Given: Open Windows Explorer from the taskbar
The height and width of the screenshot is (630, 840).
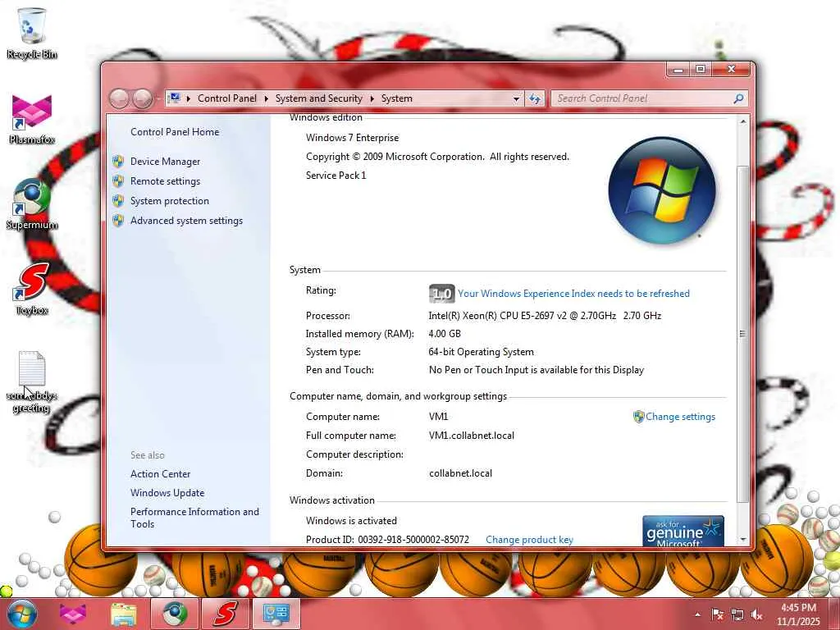Looking at the screenshot, I should [x=123, y=614].
